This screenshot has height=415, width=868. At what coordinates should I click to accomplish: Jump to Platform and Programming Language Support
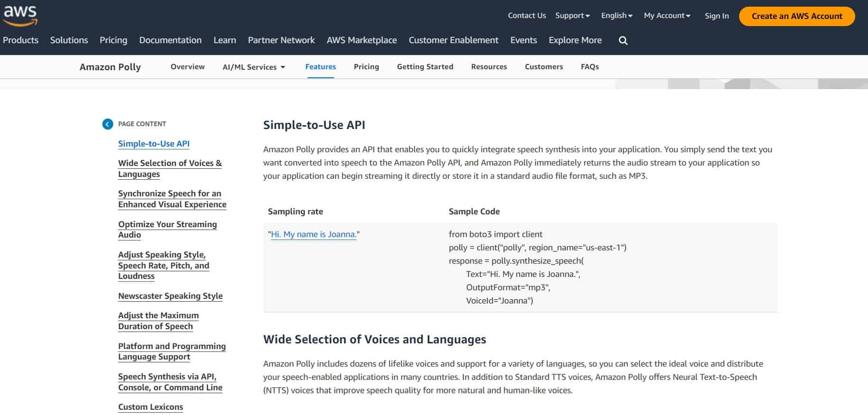pyautogui.click(x=172, y=351)
